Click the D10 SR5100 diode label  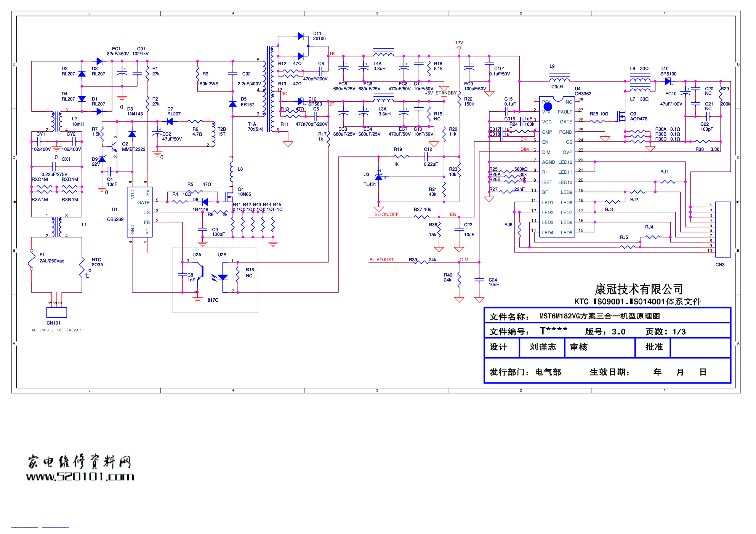[668, 71]
